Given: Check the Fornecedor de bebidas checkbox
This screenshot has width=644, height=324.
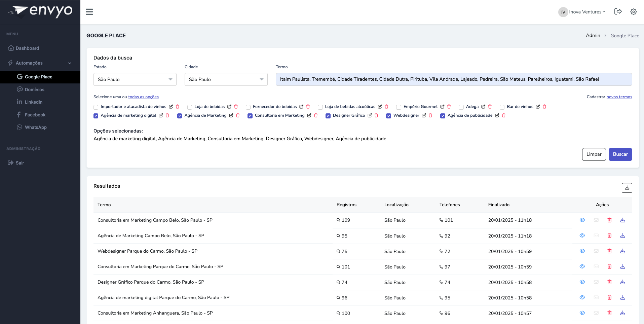Looking at the screenshot, I should (x=248, y=107).
